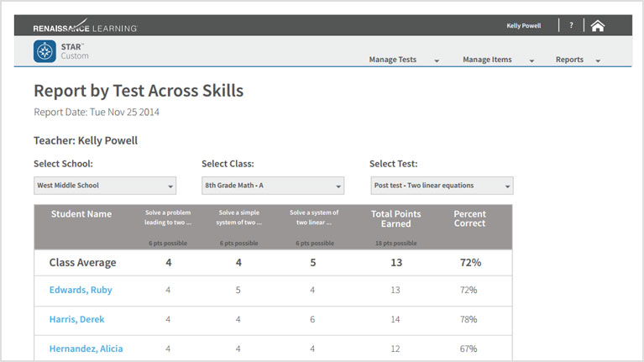Open the Post test selection dropdown

441,186
